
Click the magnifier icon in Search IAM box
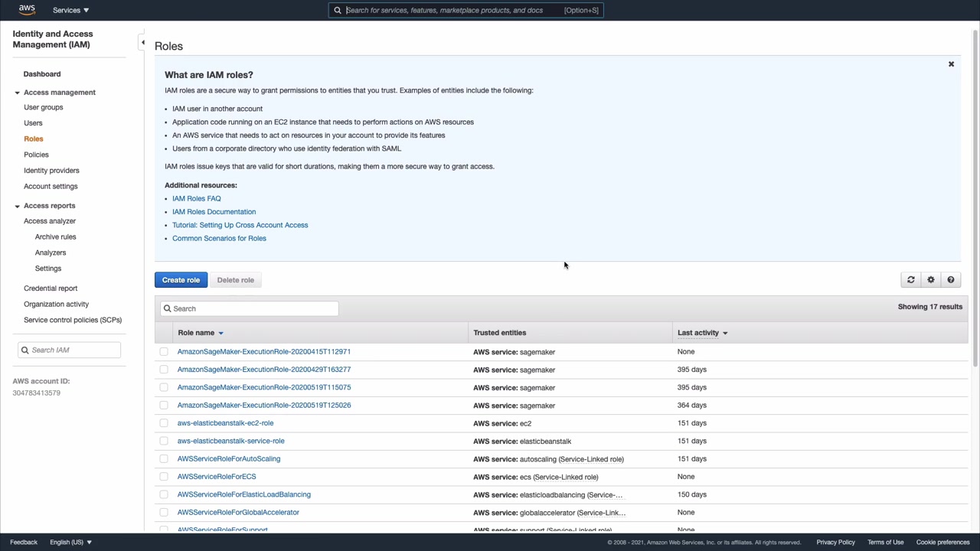25,350
